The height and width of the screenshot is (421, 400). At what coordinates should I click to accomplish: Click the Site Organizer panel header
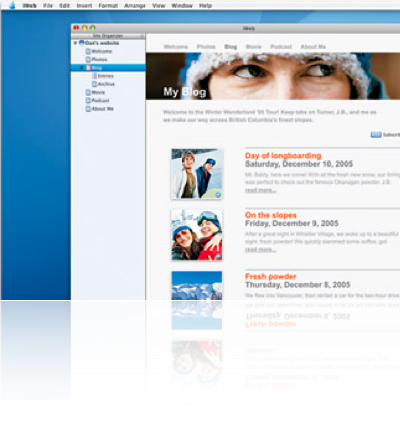pos(108,36)
